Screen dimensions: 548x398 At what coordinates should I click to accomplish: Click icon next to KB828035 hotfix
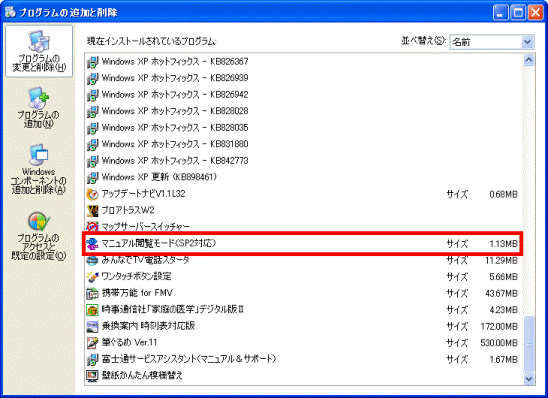(x=92, y=128)
